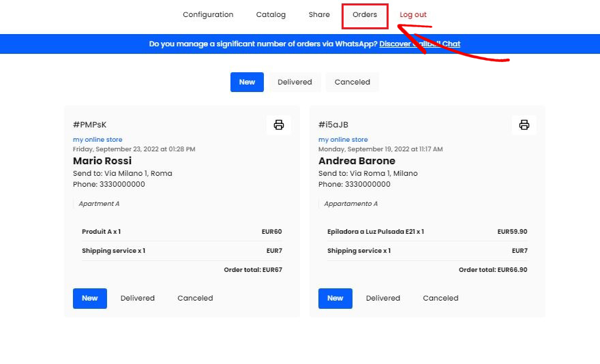
Task: Log out of the account
Action: 413,15
